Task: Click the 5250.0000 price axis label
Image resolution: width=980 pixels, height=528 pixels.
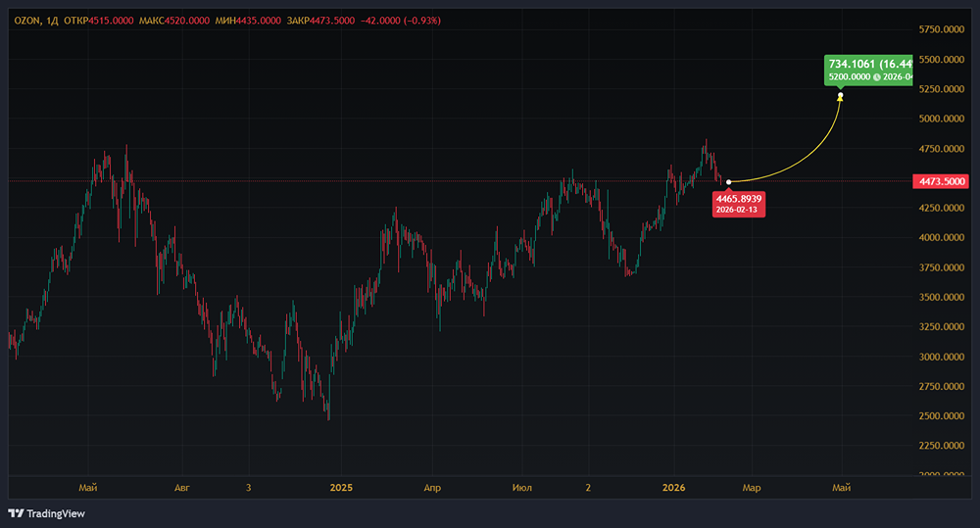Action: tap(941, 89)
